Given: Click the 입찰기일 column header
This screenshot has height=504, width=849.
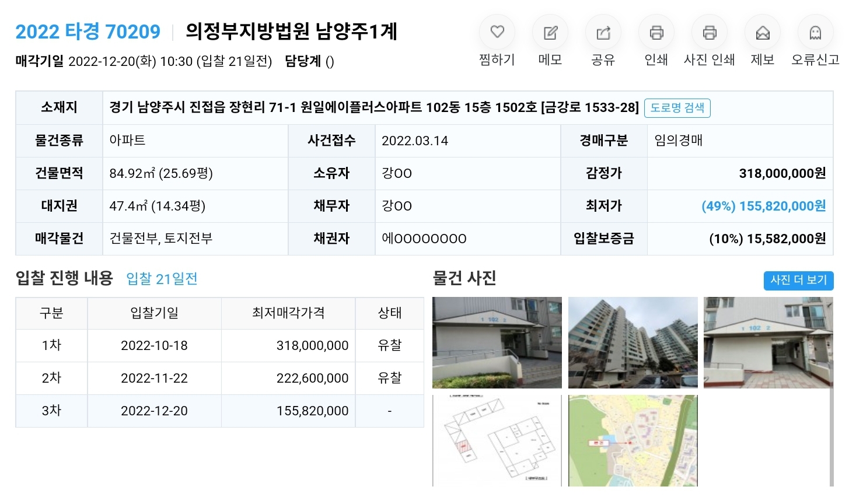Looking at the screenshot, I should click(x=154, y=313).
